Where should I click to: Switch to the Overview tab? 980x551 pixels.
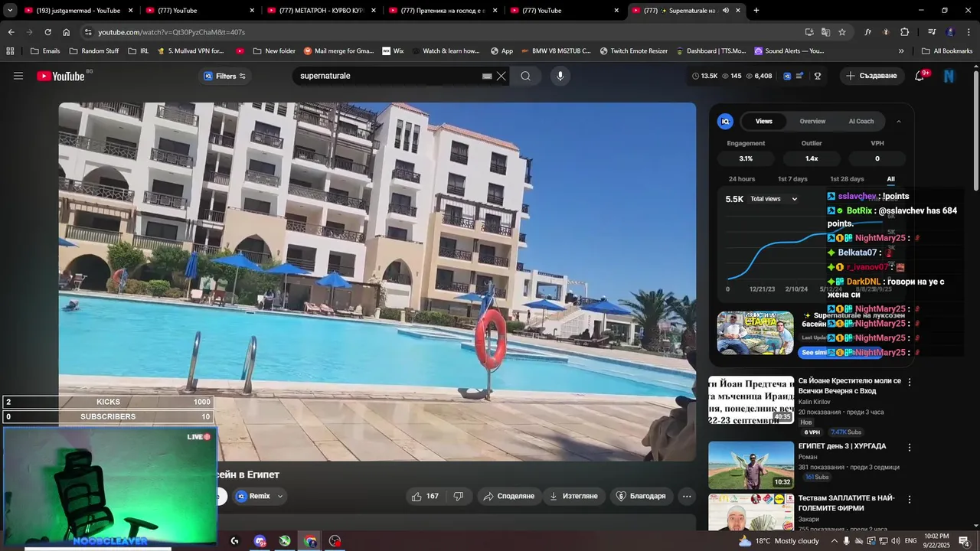812,121
